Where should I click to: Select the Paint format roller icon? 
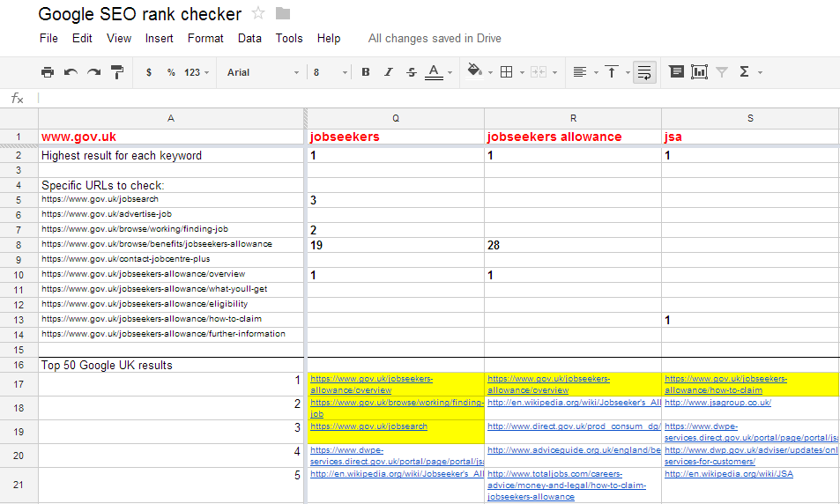pos(116,72)
